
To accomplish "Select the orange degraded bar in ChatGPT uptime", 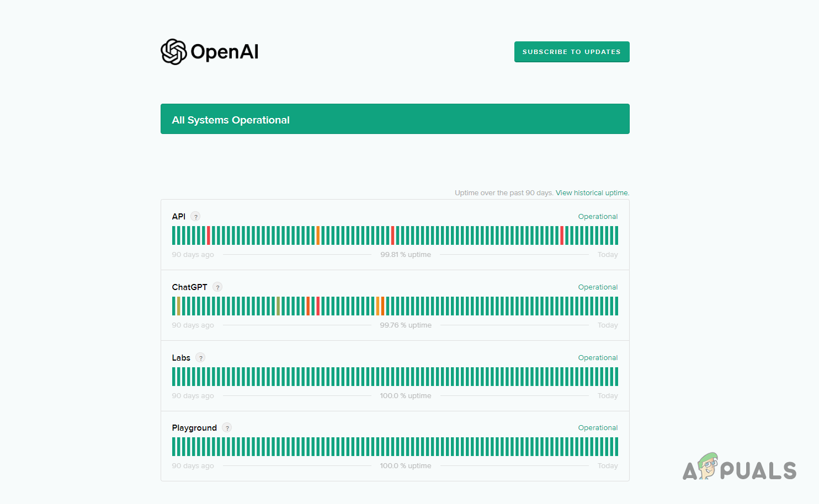I will point(379,305).
